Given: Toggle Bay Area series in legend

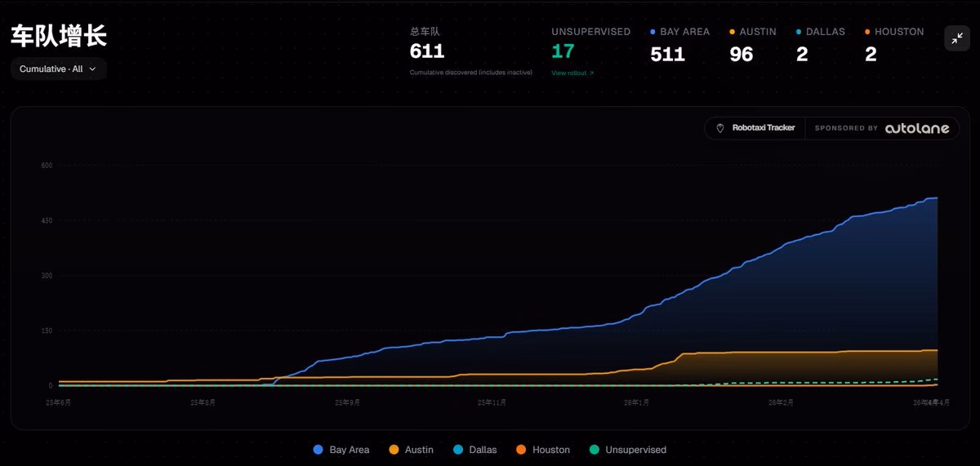Looking at the screenshot, I should (341, 450).
